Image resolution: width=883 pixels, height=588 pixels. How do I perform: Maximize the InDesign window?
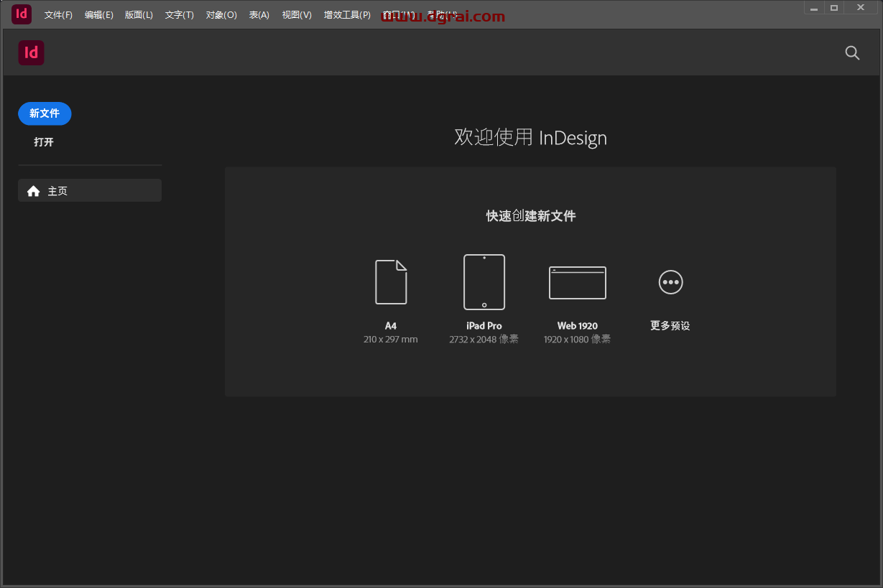[834, 8]
